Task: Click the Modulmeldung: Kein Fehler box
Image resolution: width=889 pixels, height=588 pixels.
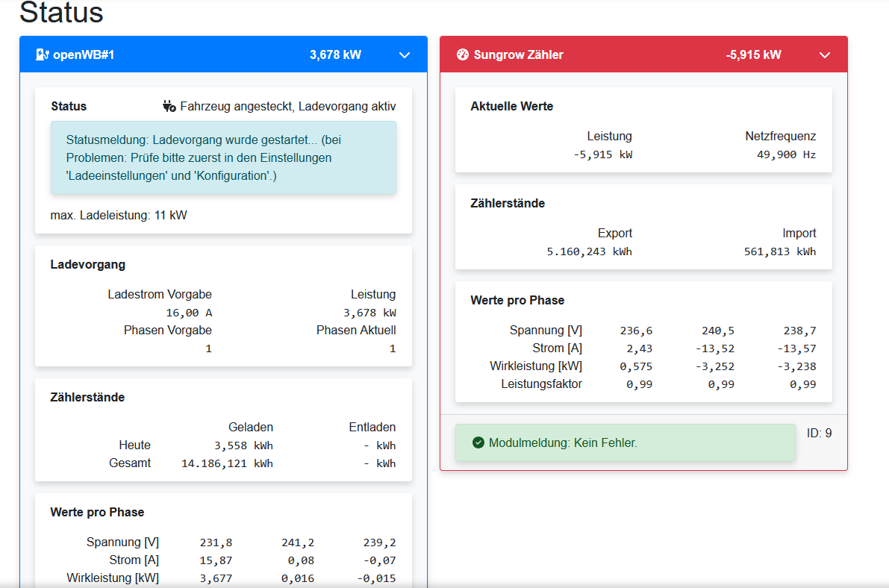Action: click(625, 442)
